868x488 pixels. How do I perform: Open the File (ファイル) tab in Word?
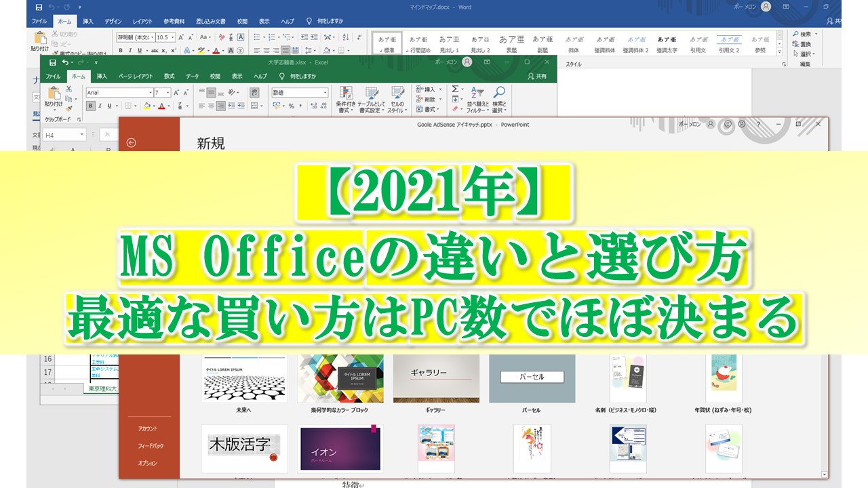tap(39, 21)
